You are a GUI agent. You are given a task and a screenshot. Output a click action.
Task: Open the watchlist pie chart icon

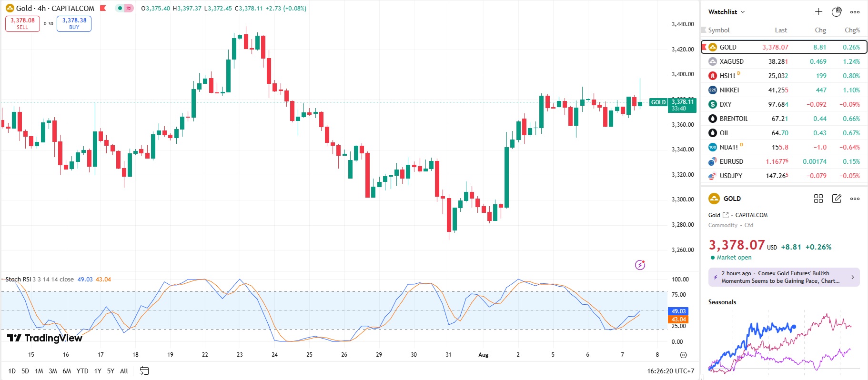pos(837,12)
